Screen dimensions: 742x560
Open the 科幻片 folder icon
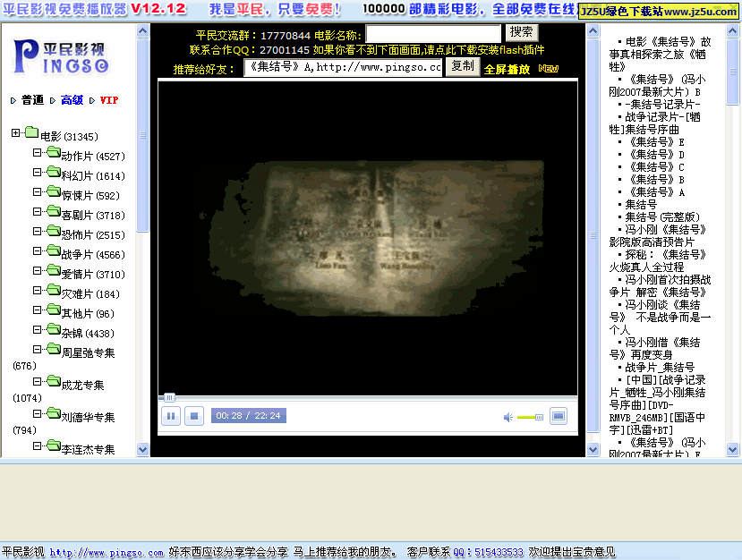54,172
